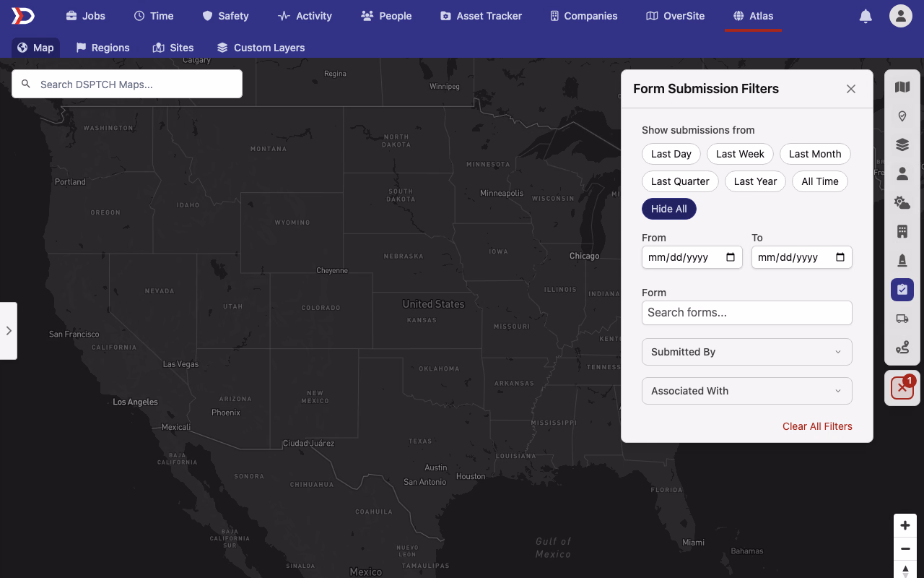Click the 'Las Vegas' map label
Image resolution: width=924 pixels, height=578 pixels.
(x=180, y=364)
